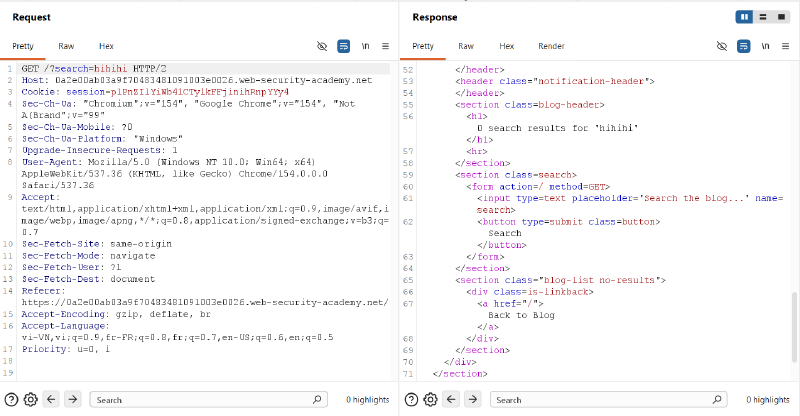This screenshot has height=416, width=800.
Task: Toggle hidden characters eye icon in Request
Action: pyautogui.click(x=322, y=46)
